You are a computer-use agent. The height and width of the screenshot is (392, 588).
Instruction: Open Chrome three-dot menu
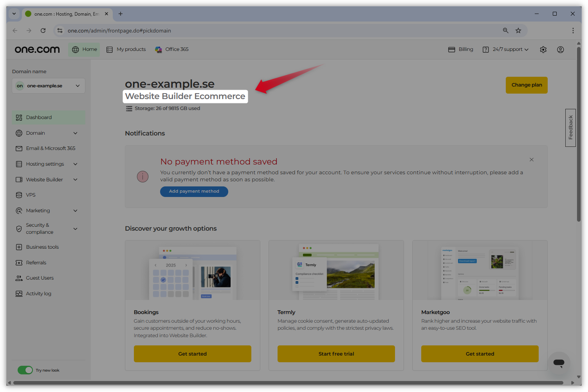click(573, 31)
